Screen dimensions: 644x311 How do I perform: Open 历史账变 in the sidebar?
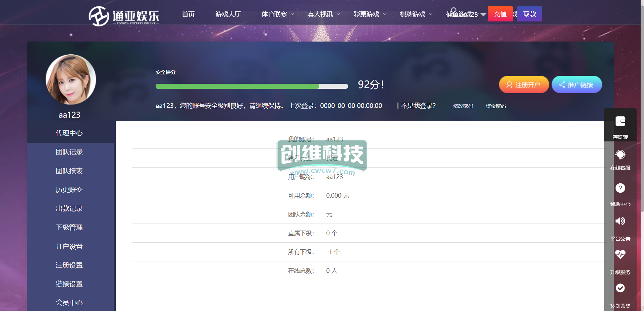(x=69, y=190)
